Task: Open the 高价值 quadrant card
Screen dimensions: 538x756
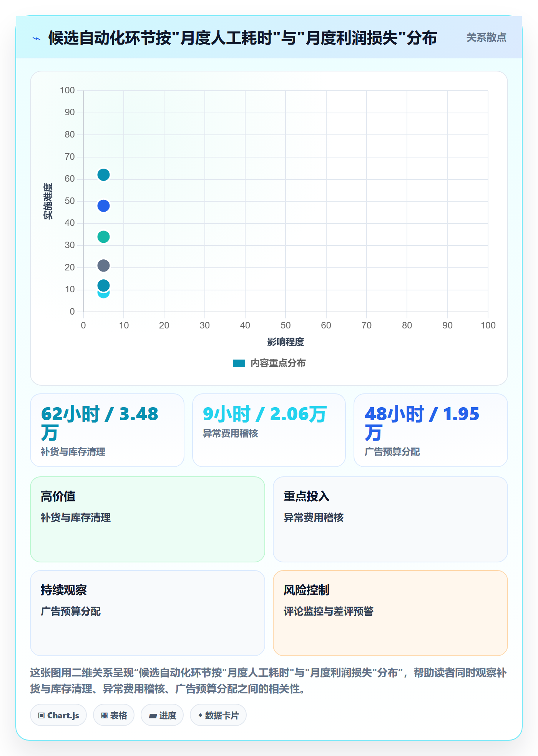Action: click(148, 519)
